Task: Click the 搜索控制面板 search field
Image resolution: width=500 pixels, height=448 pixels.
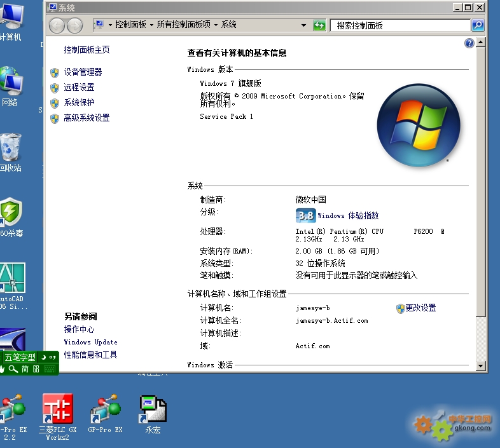Action: coord(400,25)
